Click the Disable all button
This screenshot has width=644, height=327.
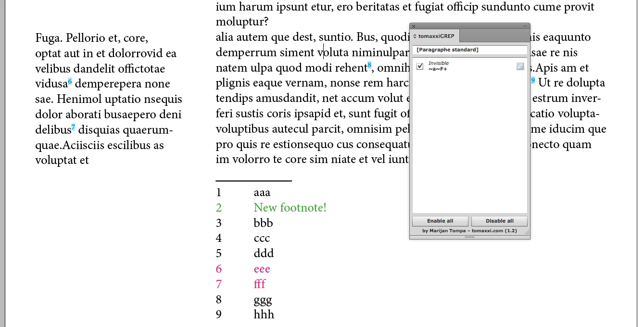pos(499,221)
